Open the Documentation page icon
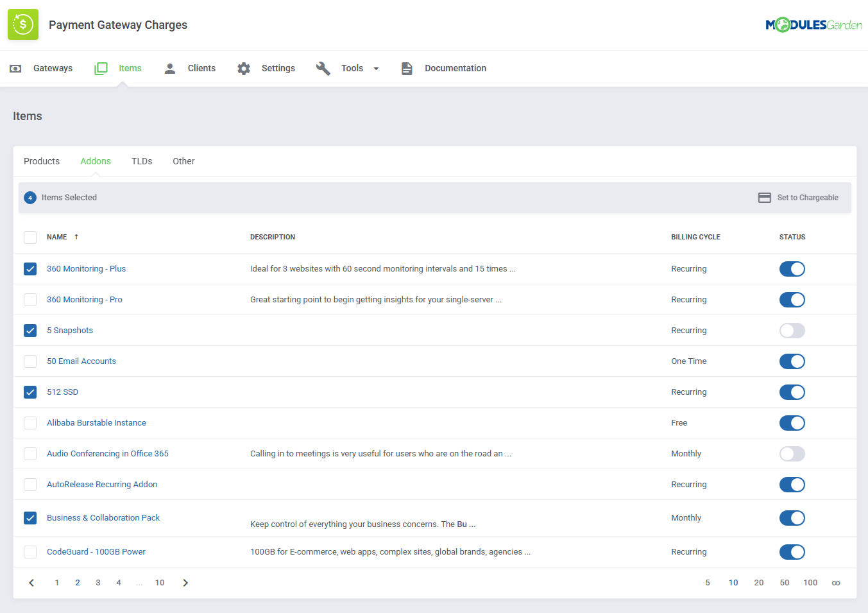 [x=407, y=68]
